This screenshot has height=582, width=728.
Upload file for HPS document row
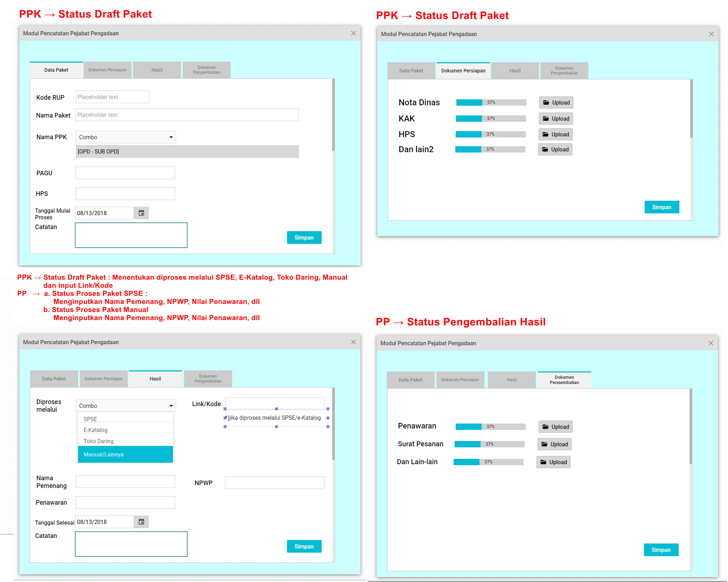click(x=555, y=134)
